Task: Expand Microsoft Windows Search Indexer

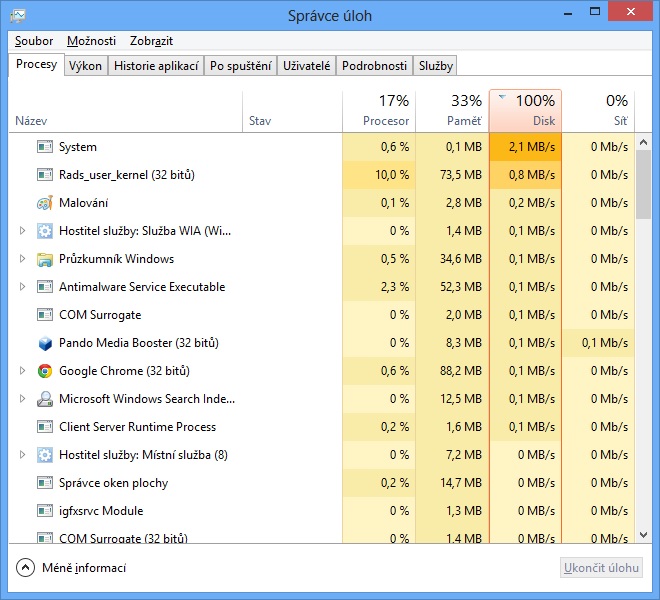Action: click(22, 399)
